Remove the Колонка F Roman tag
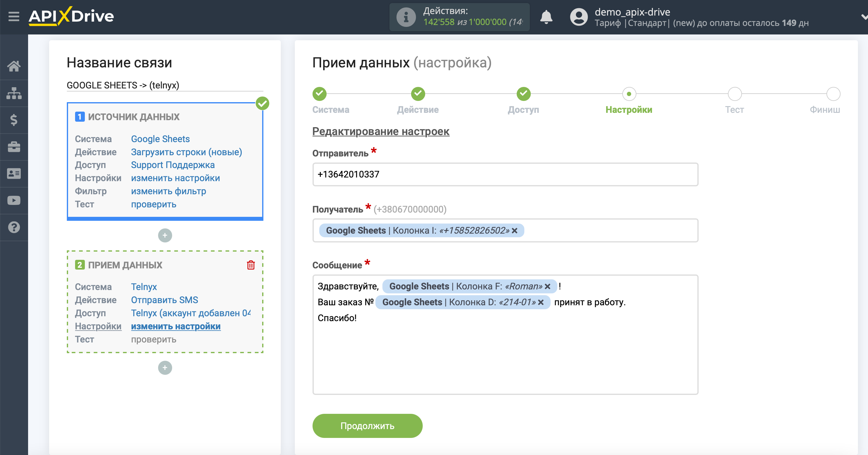 pyautogui.click(x=548, y=287)
